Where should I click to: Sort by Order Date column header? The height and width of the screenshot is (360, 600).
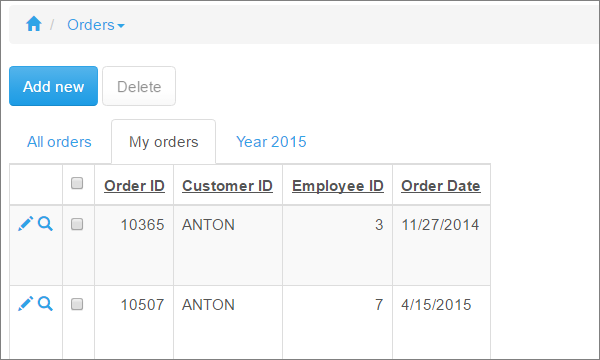[441, 186]
